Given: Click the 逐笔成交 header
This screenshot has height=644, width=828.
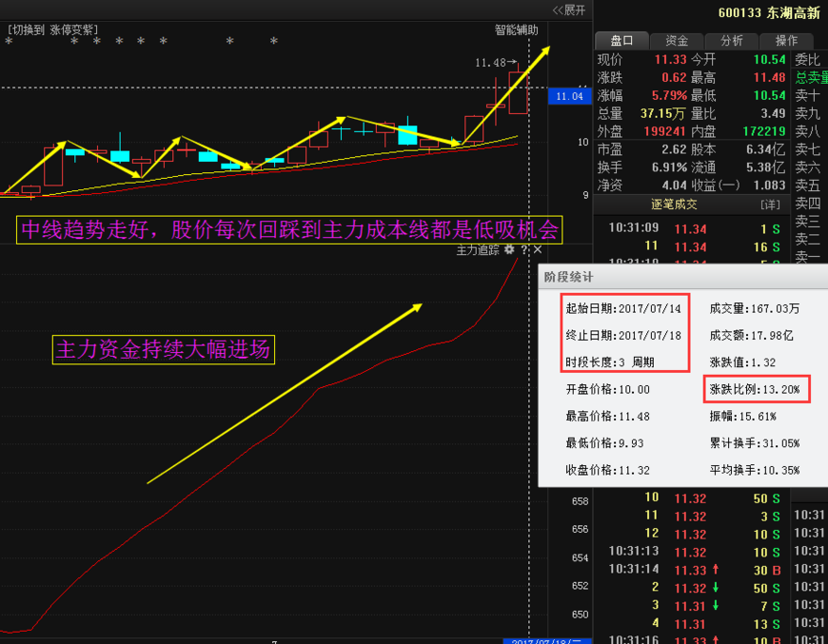Looking at the screenshot, I should pos(674,205).
